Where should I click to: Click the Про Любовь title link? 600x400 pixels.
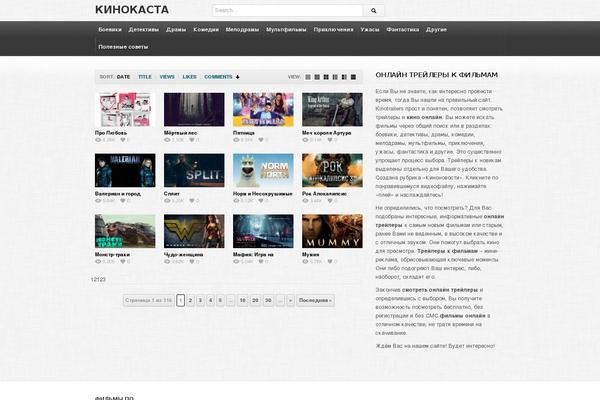(x=111, y=133)
